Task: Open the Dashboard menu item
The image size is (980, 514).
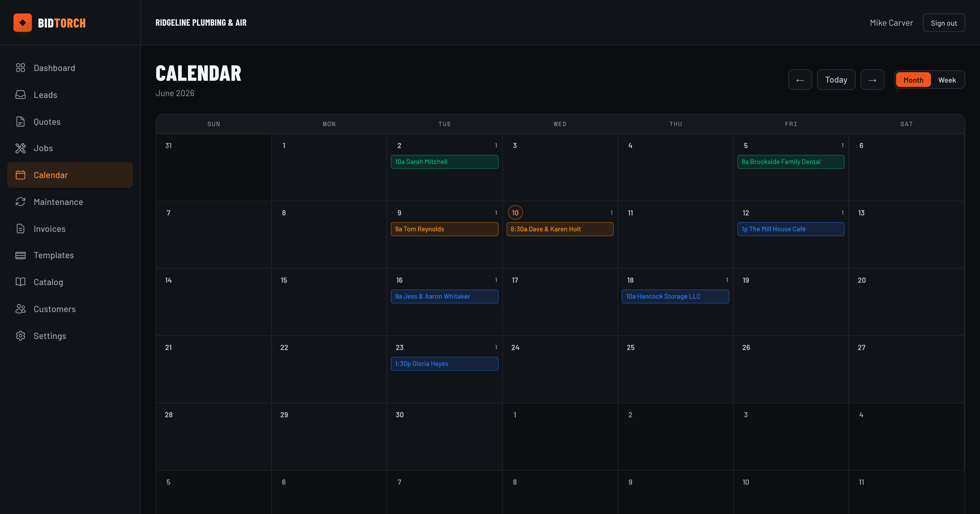Action: click(x=70, y=68)
